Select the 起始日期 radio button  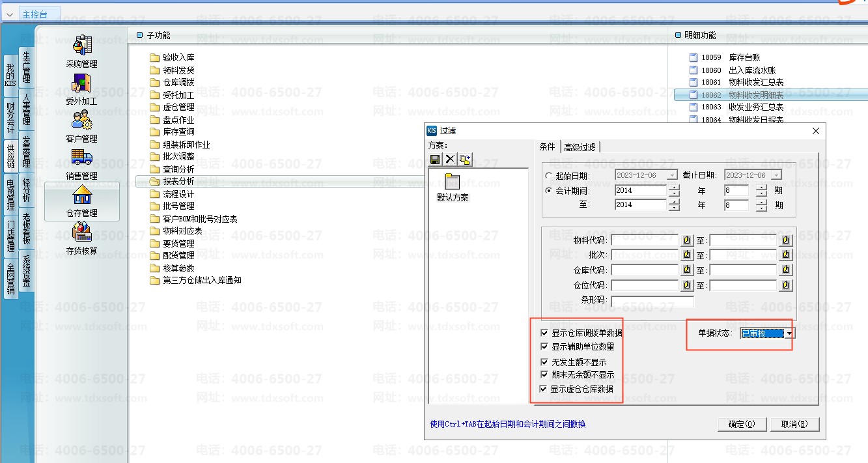tap(548, 176)
